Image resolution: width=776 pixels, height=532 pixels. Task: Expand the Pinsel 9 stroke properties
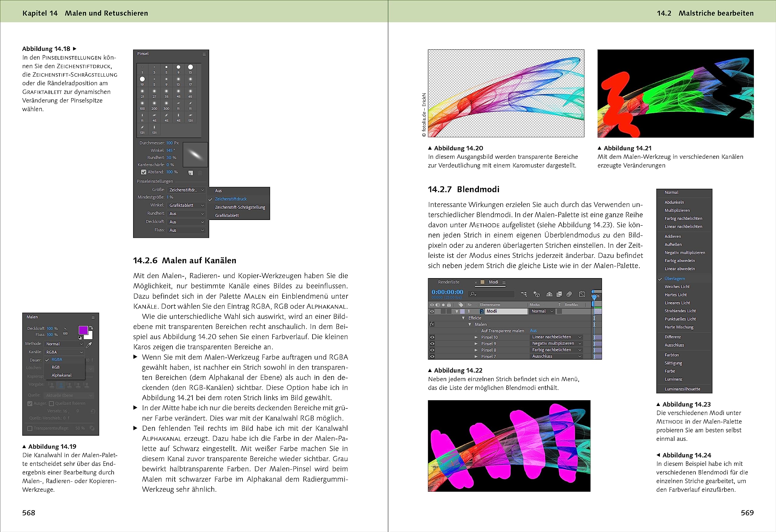[476, 344]
